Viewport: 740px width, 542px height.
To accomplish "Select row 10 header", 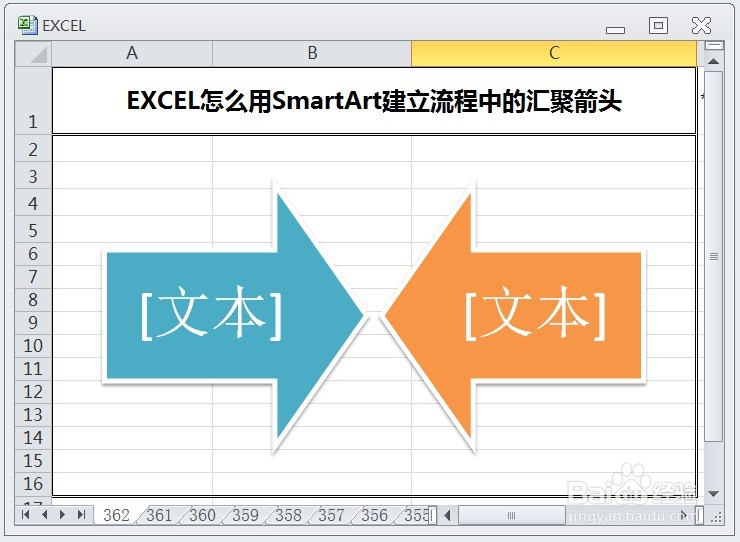I will click(x=34, y=346).
